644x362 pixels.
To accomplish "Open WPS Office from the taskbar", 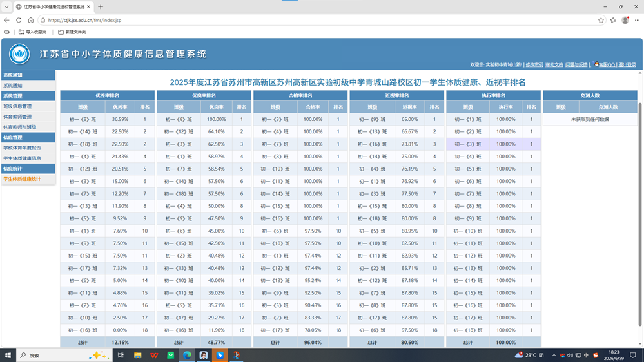I will (x=154, y=355).
